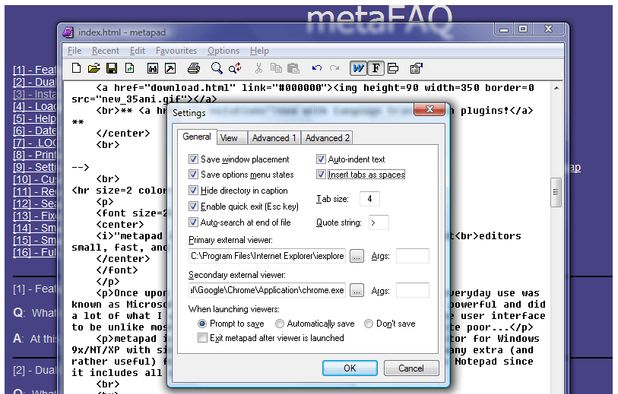This screenshot has width=618, height=394.
Task: Launch the primary external viewer icon
Action: [x=152, y=69]
